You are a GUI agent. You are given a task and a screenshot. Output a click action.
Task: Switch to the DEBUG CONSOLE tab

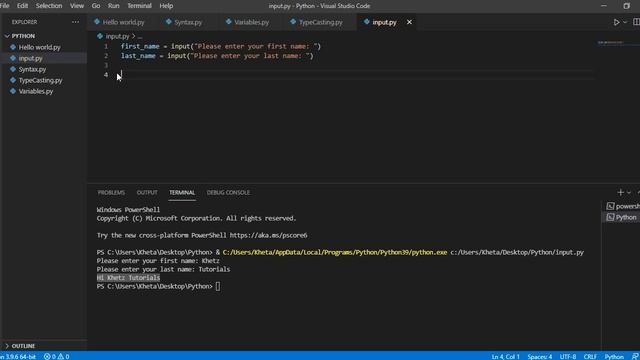click(228, 193)
